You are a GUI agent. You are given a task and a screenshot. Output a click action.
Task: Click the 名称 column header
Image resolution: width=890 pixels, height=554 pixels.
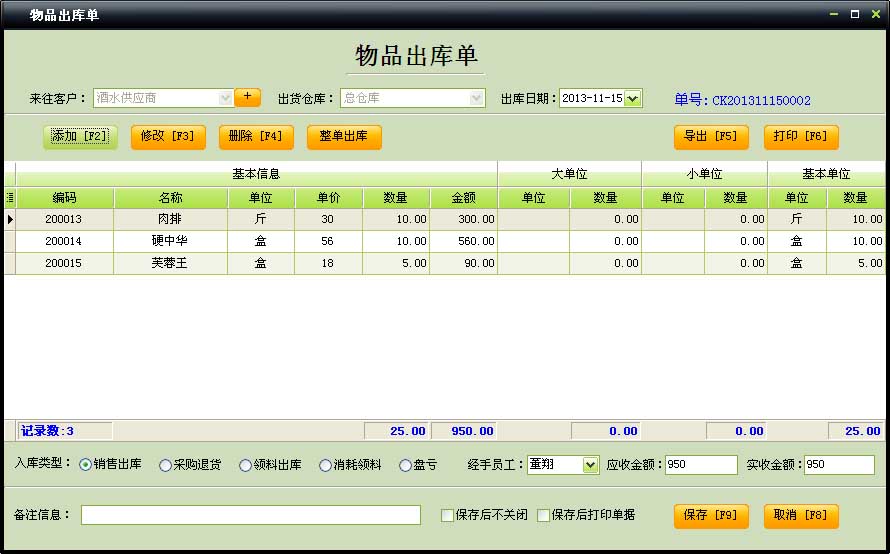tap(170, 198)
